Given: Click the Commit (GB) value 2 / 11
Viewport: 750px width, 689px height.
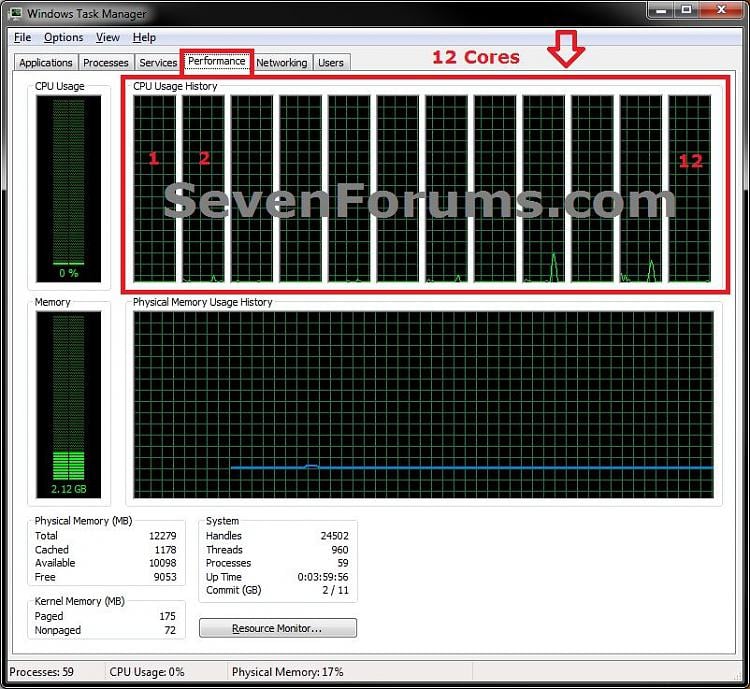Looking at the screenshot, I should (335, 590).
